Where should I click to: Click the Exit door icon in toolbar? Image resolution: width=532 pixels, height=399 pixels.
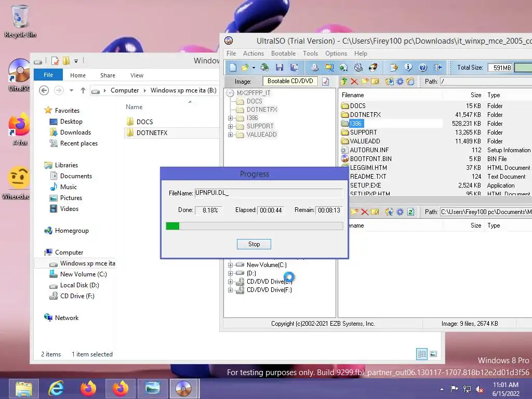point(437,68)
